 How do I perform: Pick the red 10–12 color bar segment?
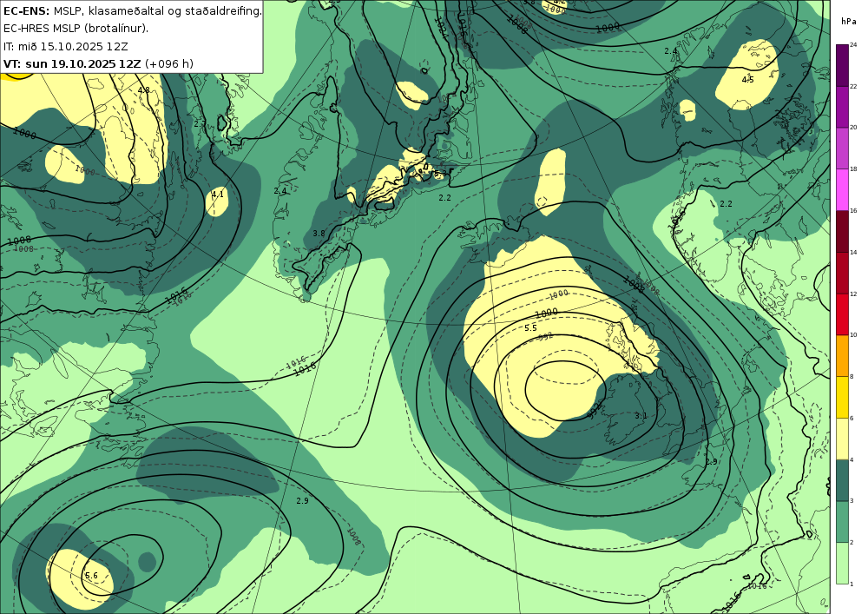click(843, 314)
